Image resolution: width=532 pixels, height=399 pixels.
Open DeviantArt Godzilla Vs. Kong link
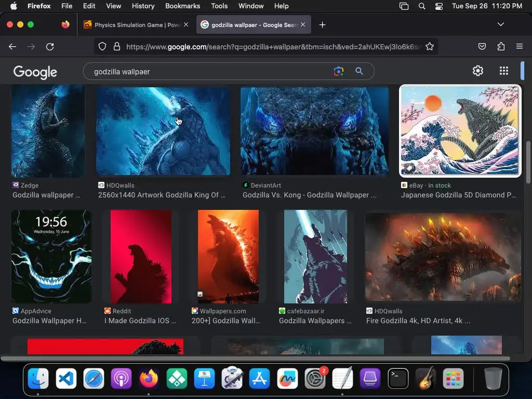click(x=310, y=195)
